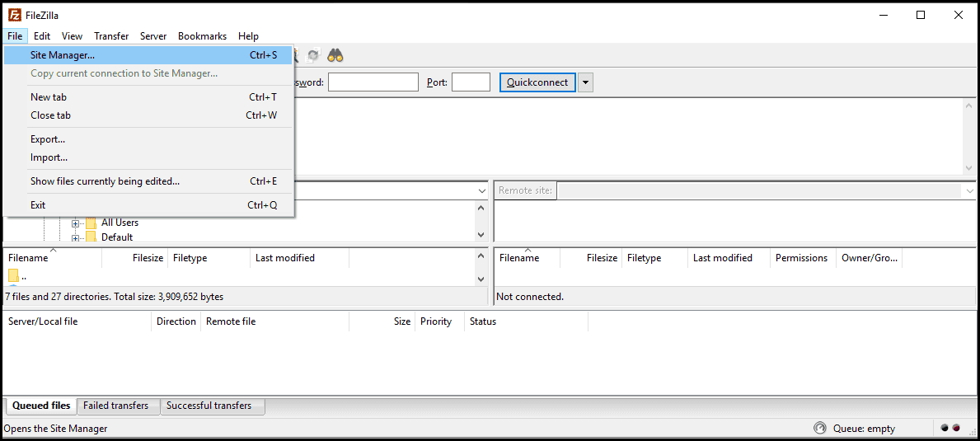Click the Quickconnect button
This screenshot has height=441, width=980.
[x=537, y=82]
